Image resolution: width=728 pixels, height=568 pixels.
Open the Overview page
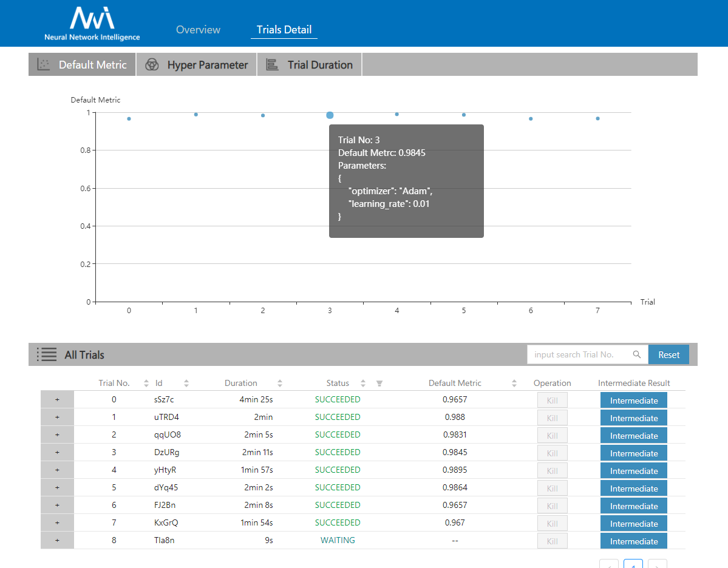(198, 30)
